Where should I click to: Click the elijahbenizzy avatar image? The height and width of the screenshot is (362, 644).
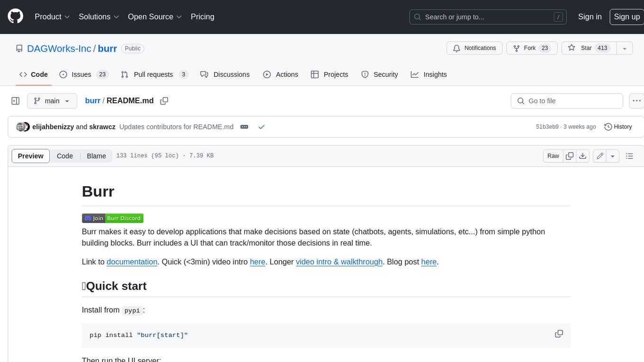pos(20,127)
